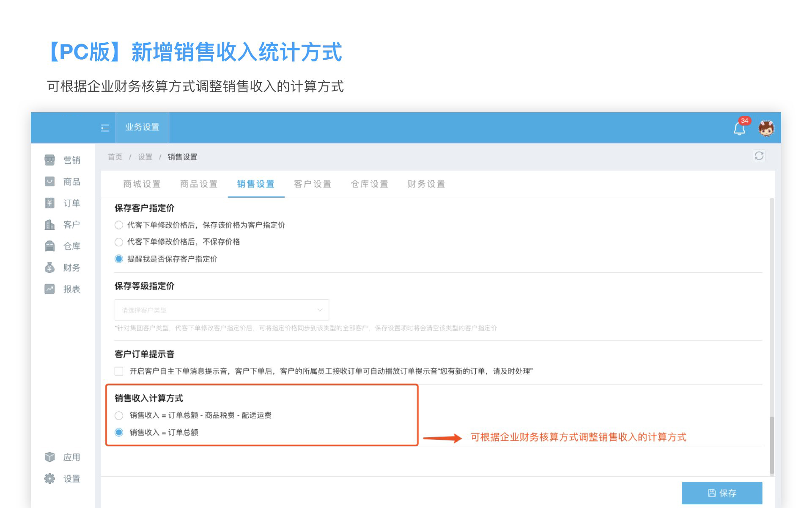Open the user avatar menu
The width and height of the screenshot is (812, 508).
point(766,128)
